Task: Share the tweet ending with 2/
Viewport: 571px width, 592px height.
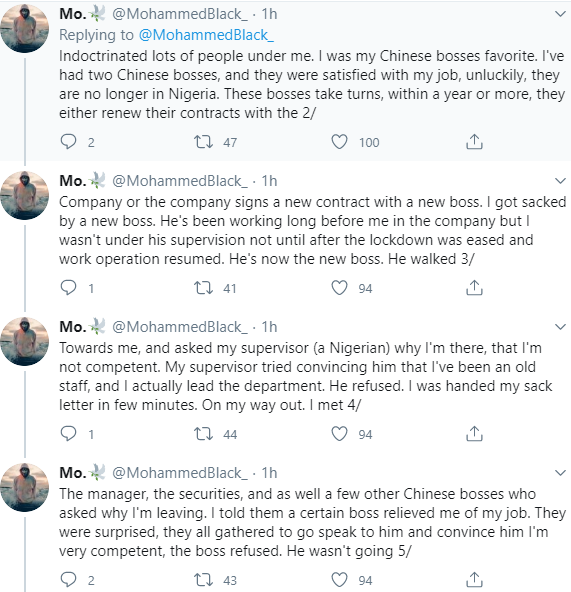Action: 474,142
